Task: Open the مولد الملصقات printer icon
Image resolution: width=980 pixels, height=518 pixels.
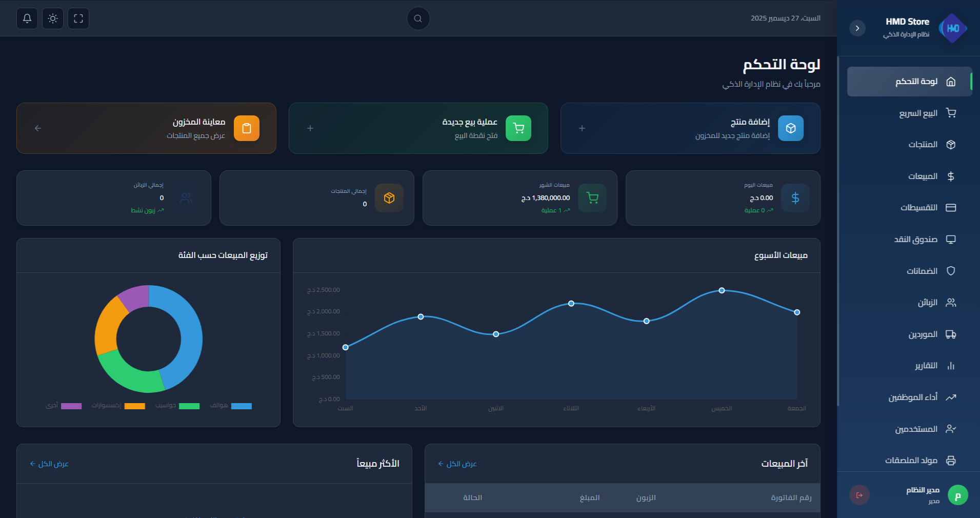Action: pyautogui.click(x=951, y=461)
